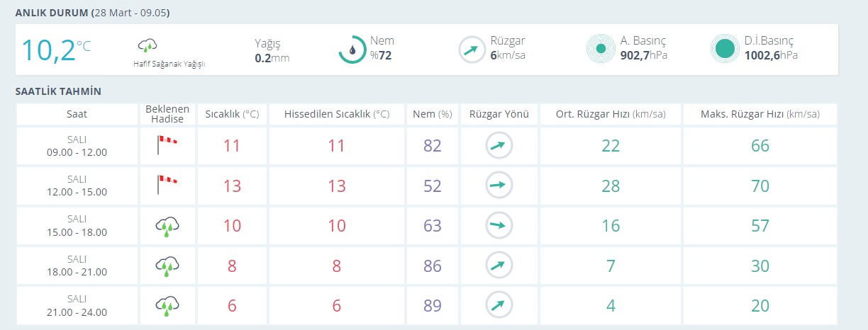This screenshot has height=330, width=868.
Task: Click the rain cloud icon for 18.00 - 21.00
Action: (167, 266)
